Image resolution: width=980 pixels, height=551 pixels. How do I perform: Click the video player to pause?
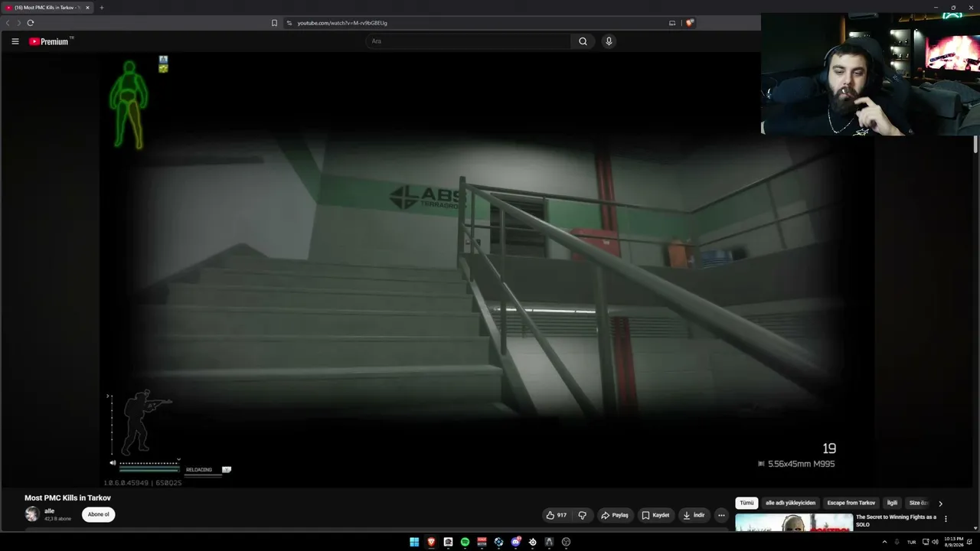[x=486, y=269]
